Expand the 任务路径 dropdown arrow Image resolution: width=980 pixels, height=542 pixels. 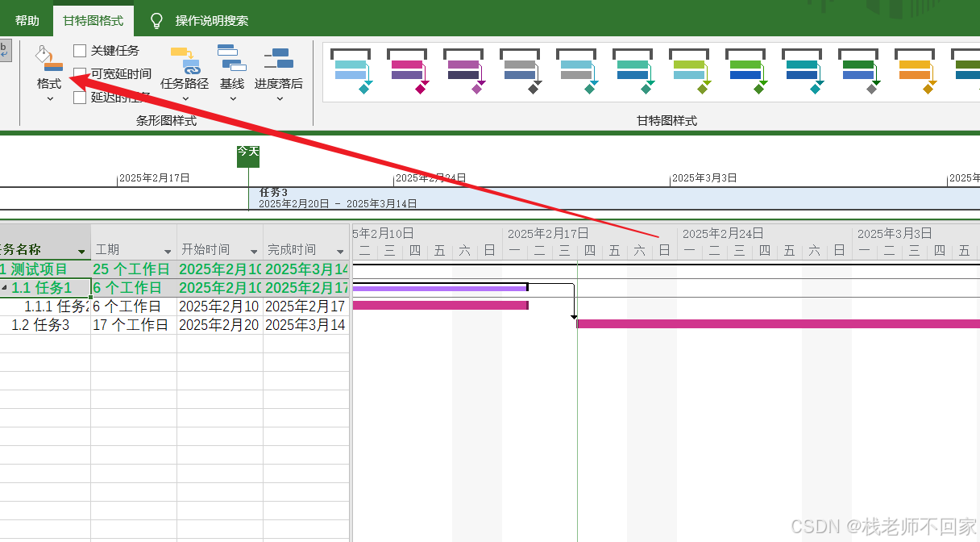(185, 98)
